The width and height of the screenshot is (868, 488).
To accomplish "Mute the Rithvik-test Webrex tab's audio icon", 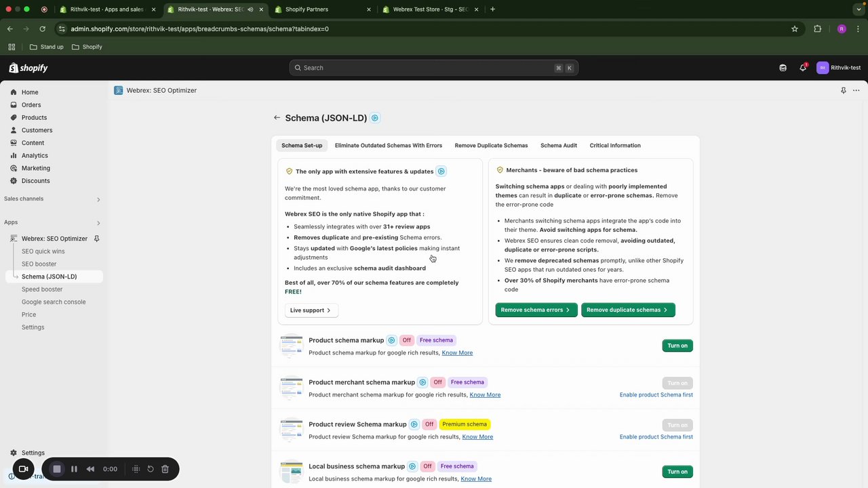I will click(250, 9).
